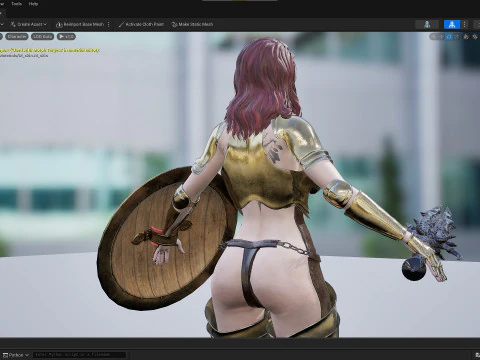Click the Cloth Paint brush icon
Image resolution: width=480 pixels, height=360 pixels.
121,24
